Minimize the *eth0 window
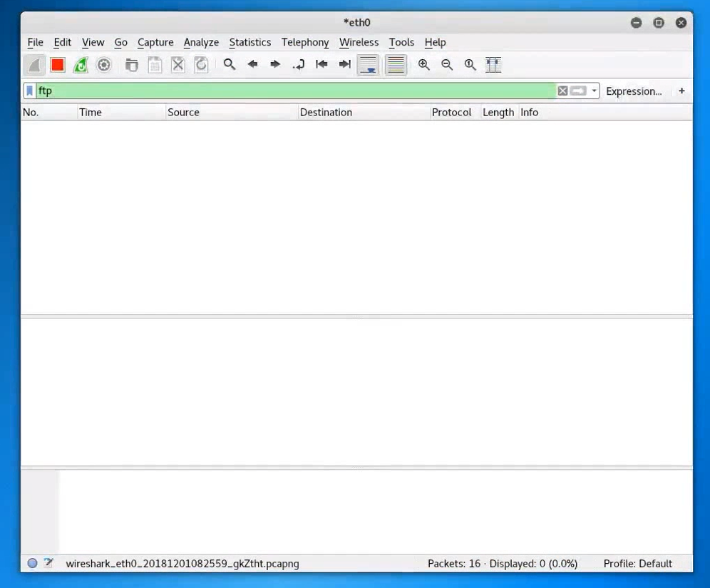Viewport: 710px width, 588px height. coord(636,23)
